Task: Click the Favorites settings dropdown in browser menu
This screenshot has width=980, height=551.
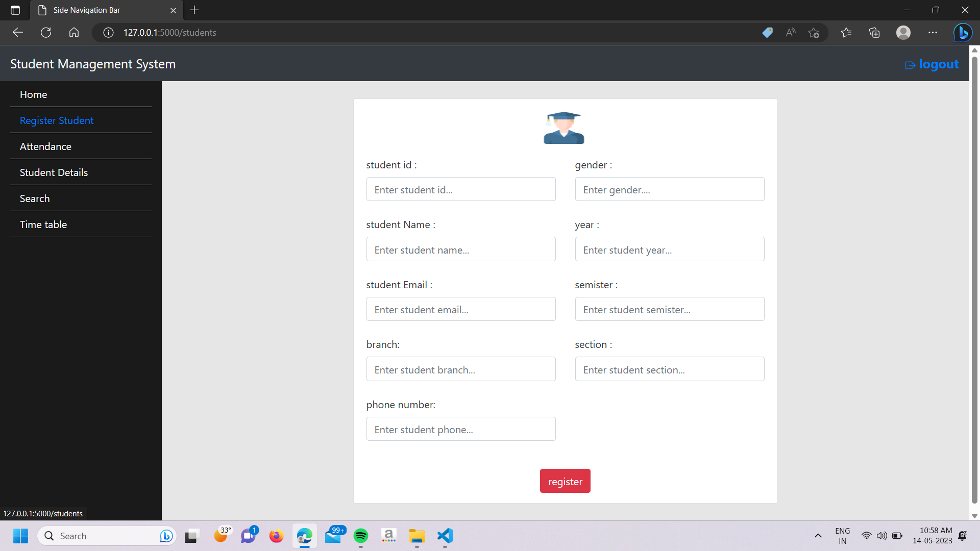Action: (x=846, y=32)
